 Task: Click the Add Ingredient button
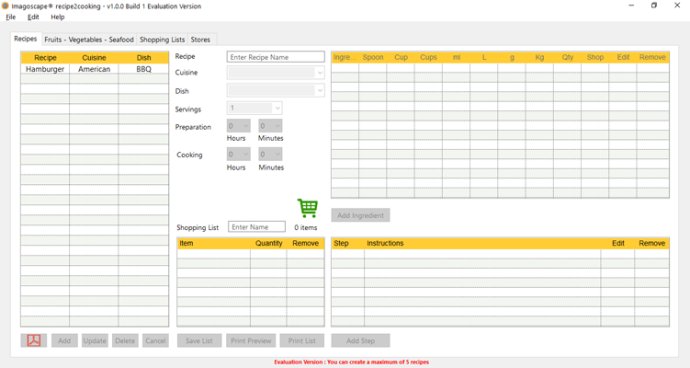coord(360,215)
